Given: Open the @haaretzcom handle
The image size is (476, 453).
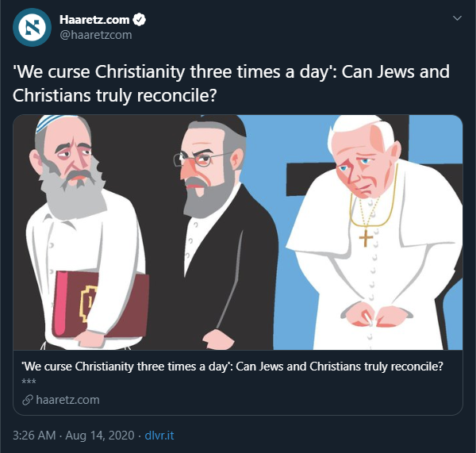Looking at the screenshot, I should pyautogui.click(x=96, y=35).
